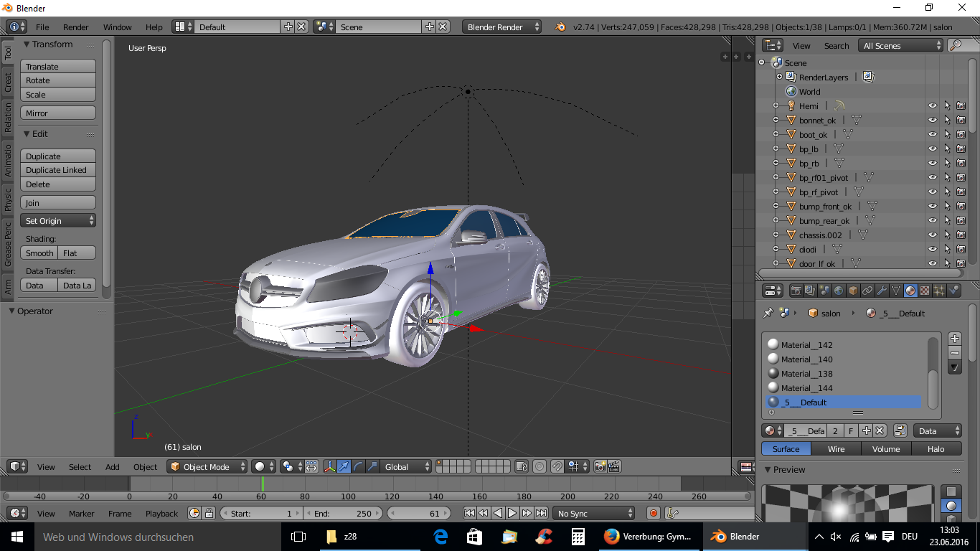Screen dimensions: 980x551
Task: Open the Physics properties tab icon
Action: (953, 291)
